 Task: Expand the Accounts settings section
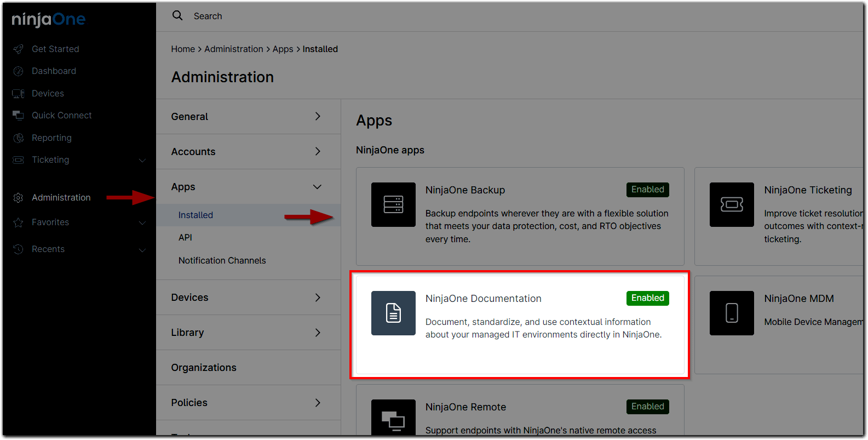click(248, 152)
